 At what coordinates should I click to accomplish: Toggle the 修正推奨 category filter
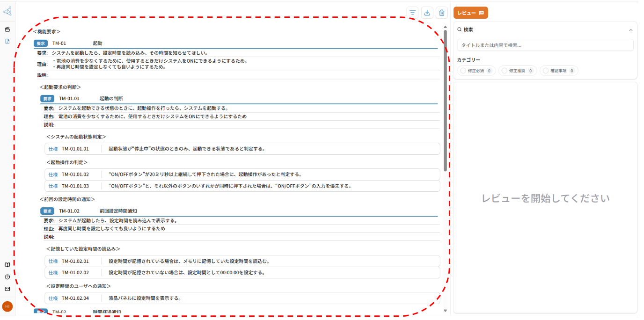pos(518,71)
